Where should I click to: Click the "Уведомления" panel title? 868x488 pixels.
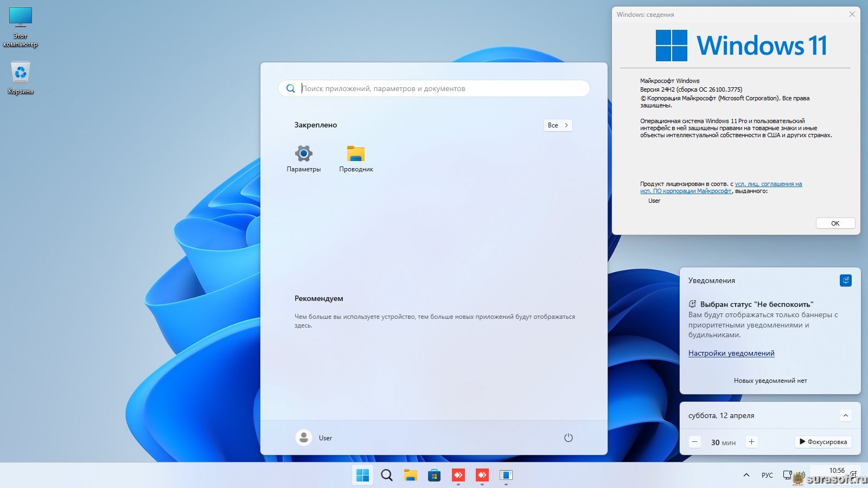(x=712, y=280)
